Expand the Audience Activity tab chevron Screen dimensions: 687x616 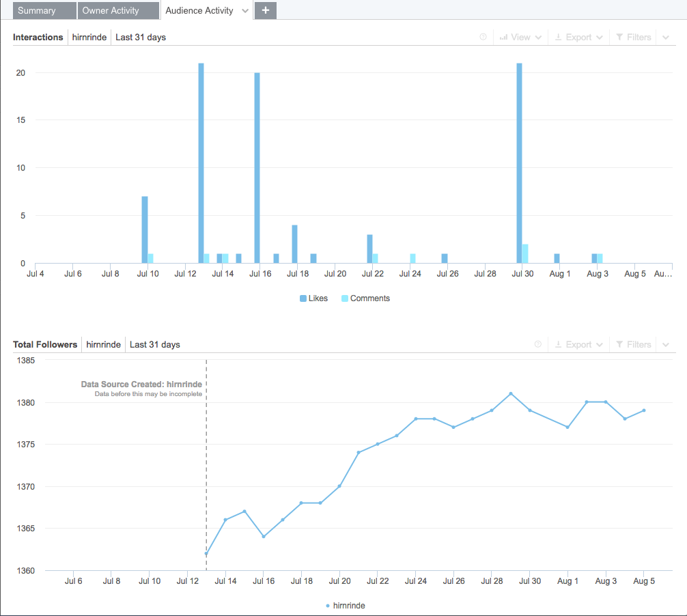245,11
